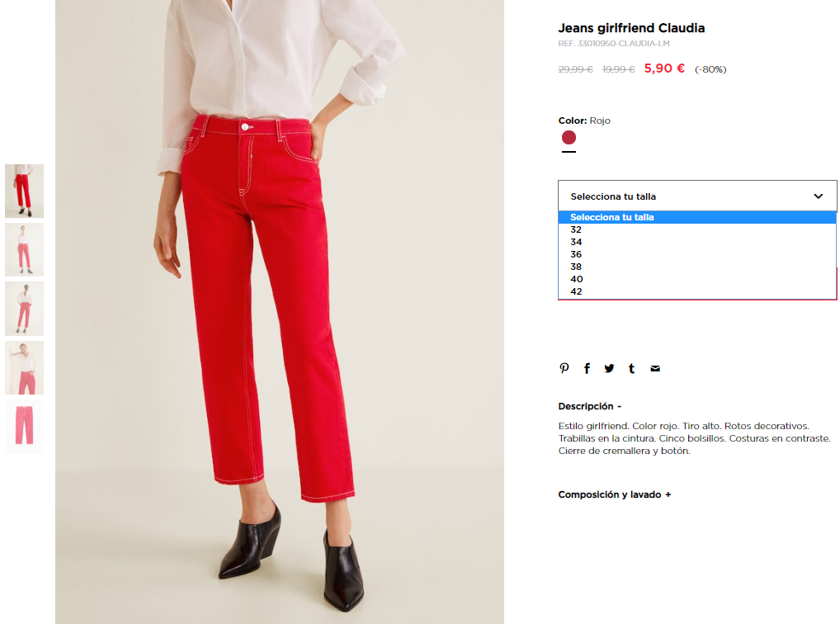840x624 pixels.
Task: Share the product on Tumblr
Action: [x=631, y=368]
